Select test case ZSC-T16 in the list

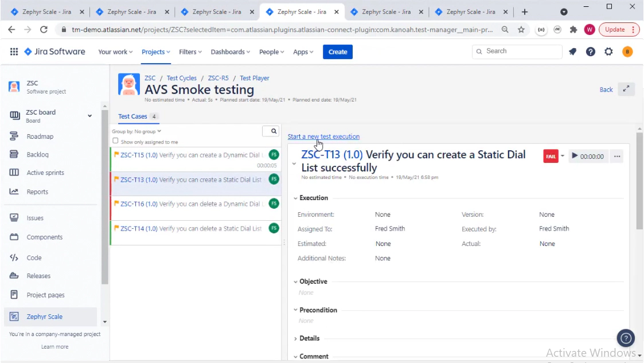pos(189,204)
